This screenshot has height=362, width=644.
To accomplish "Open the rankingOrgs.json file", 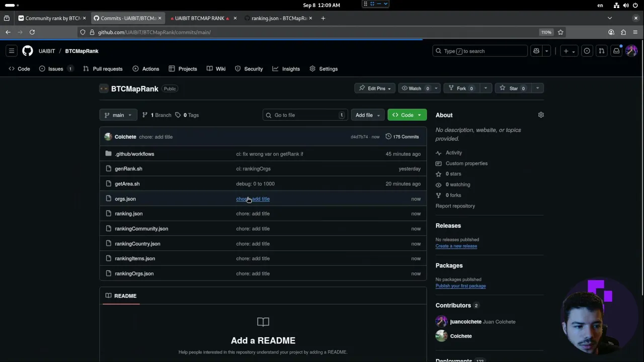I will click(134, 274).
